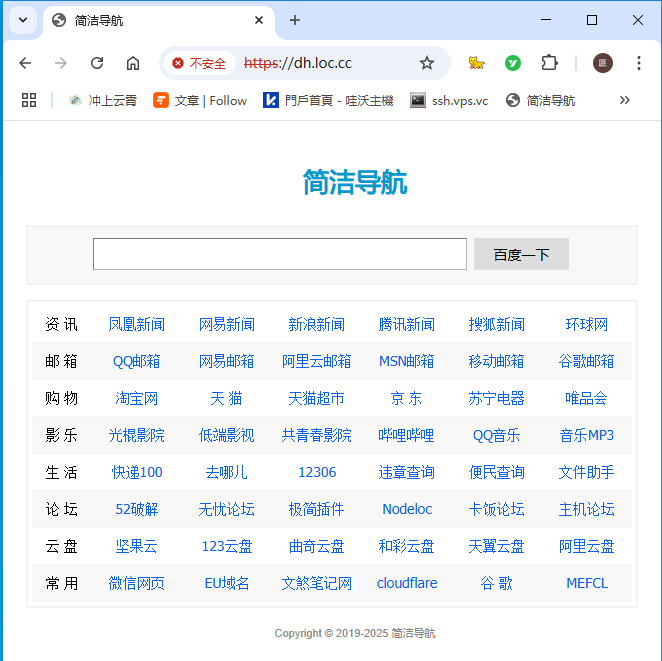
Task: Open the Chrome three-dot menu
Action: coord(639,63)
